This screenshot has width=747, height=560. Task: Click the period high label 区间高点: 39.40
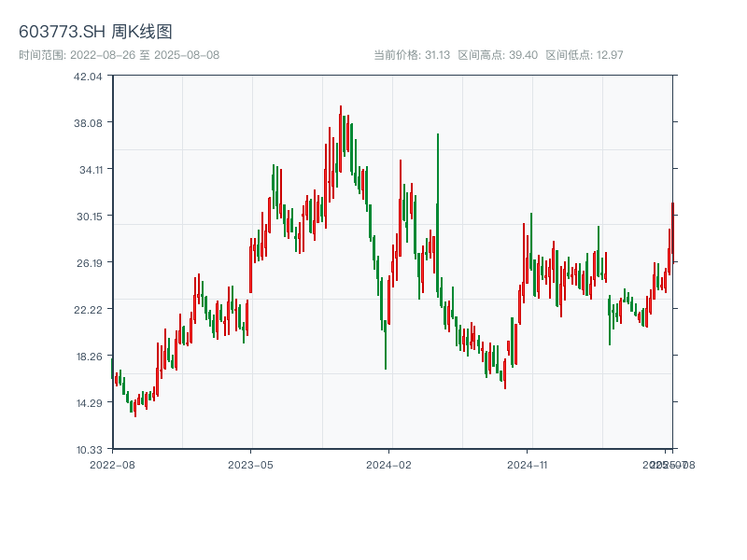click(498, 55)
